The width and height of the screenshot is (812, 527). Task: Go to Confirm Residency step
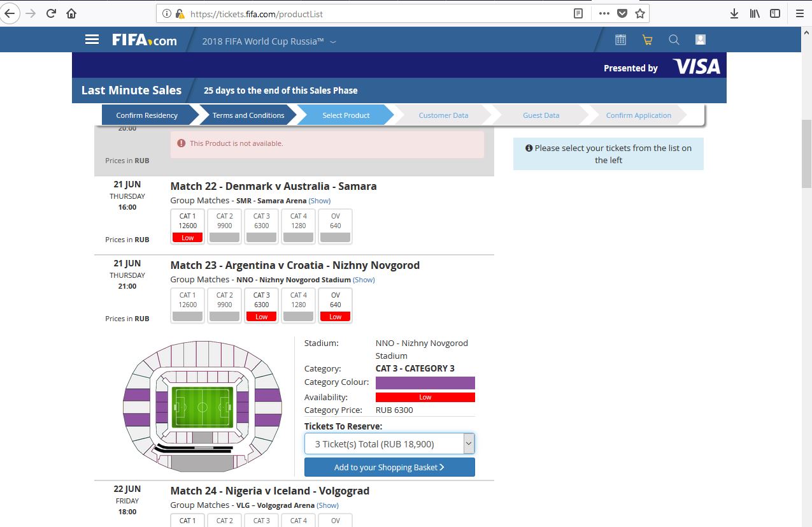(x=146, y=115)
